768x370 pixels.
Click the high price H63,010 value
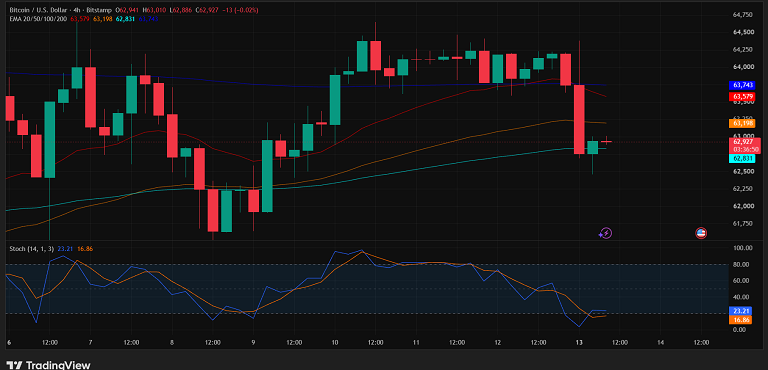point(153,10)
